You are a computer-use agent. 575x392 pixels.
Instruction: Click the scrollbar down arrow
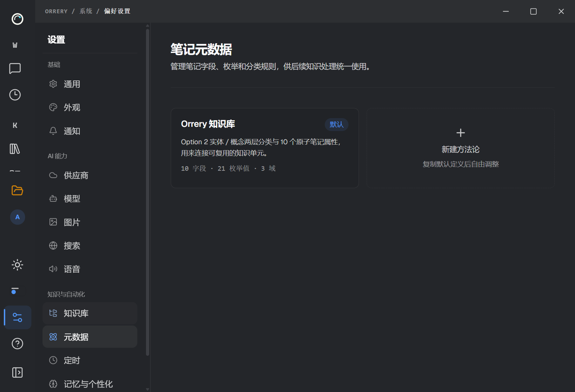point(148,389)
